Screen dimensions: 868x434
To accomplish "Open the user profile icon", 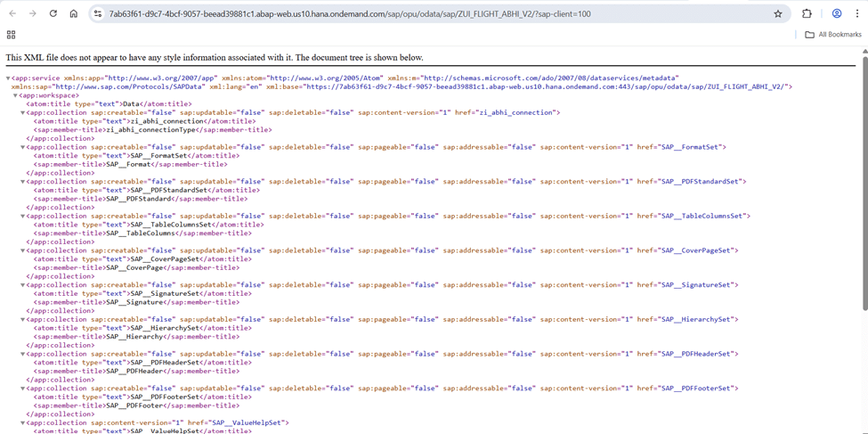I will (837, 14).
